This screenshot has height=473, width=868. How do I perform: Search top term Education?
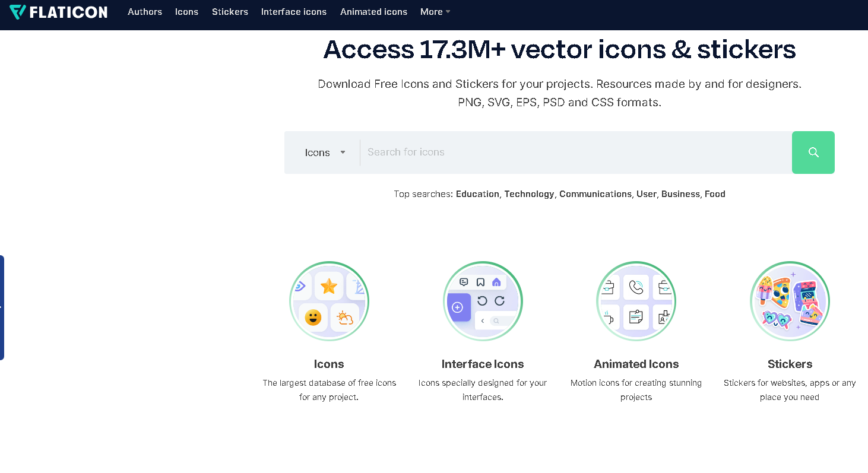[477, 194]
